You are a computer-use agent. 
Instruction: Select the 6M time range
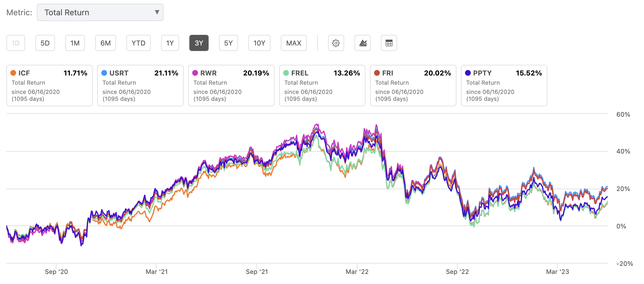click(x=105, y=43)
